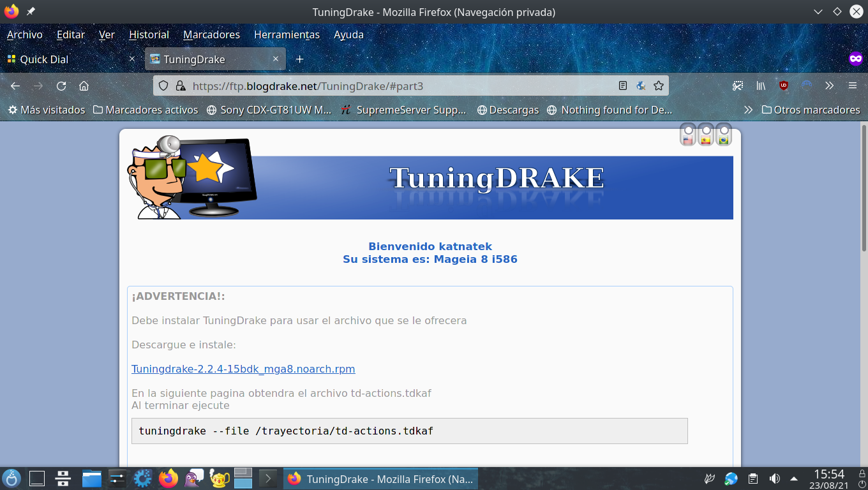Open the network globe tray icon

(x=731, y=479)
